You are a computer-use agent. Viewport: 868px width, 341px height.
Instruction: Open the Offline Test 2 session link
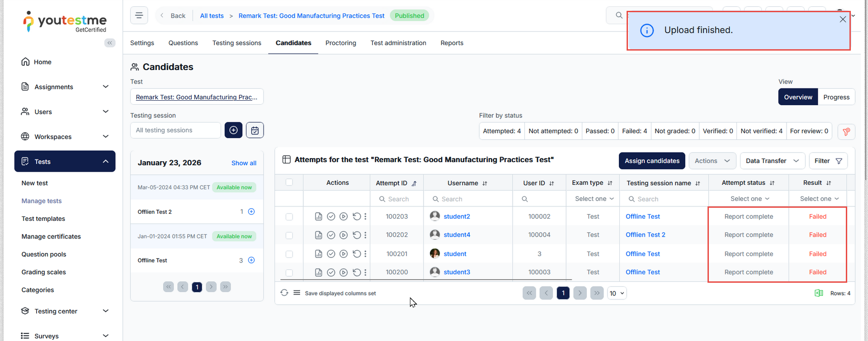(645, 235)
